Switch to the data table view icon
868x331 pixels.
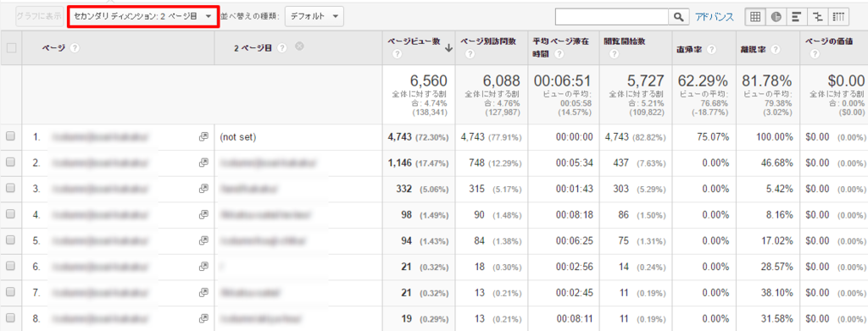click(x=754, y=17)
